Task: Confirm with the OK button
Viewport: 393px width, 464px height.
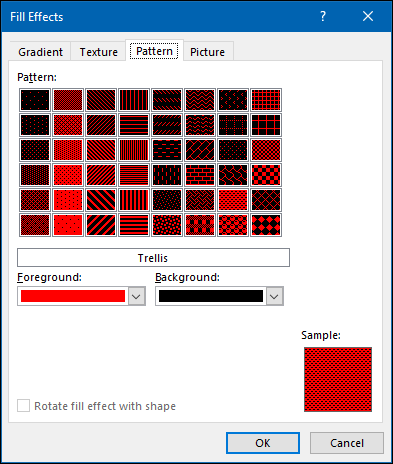Action: (x=263, y=443)
